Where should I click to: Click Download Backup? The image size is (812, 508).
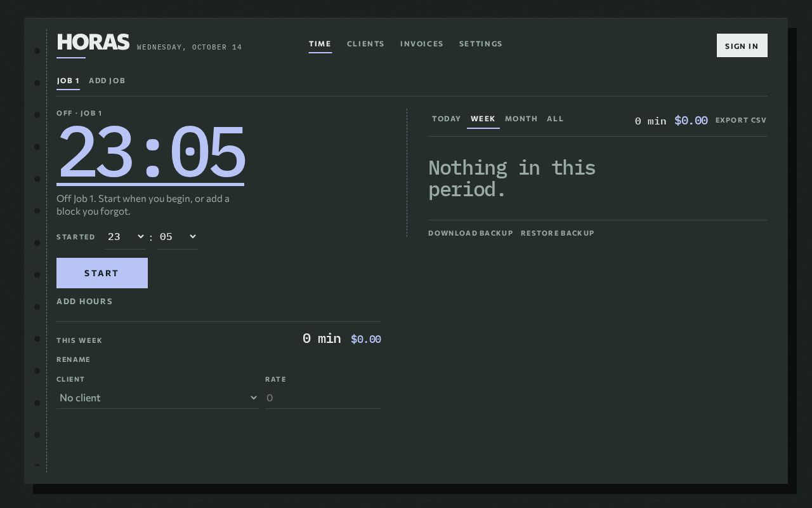pyautogui.click(x=471, y=233)
